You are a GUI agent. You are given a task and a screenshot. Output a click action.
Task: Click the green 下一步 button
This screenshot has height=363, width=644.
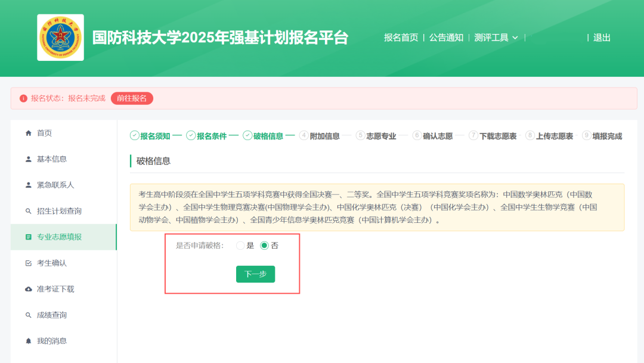point(255,274)
